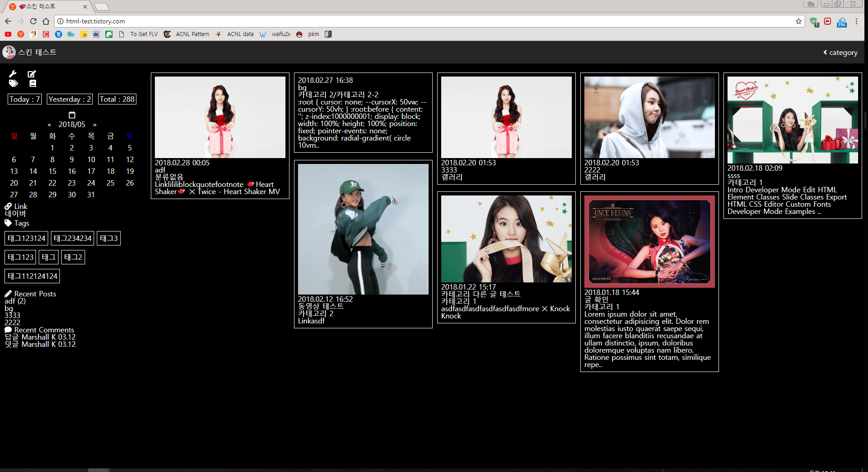Image resolution: width=868 pixels, height=472 pixels.
Task: Open recent post adf (2)
Action: tap(15, 301)
